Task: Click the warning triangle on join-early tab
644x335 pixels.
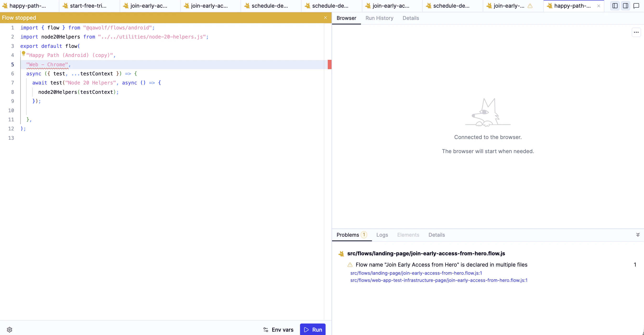Action: 530,6
